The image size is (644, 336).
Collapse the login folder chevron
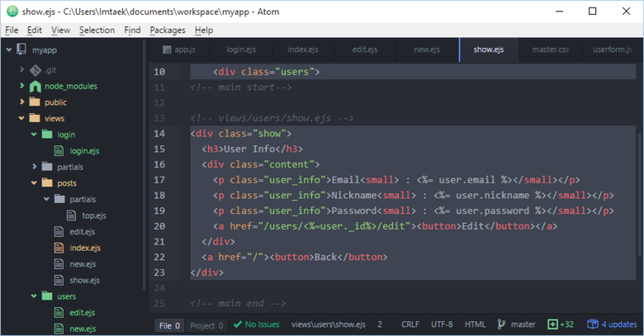pos(34,134)
